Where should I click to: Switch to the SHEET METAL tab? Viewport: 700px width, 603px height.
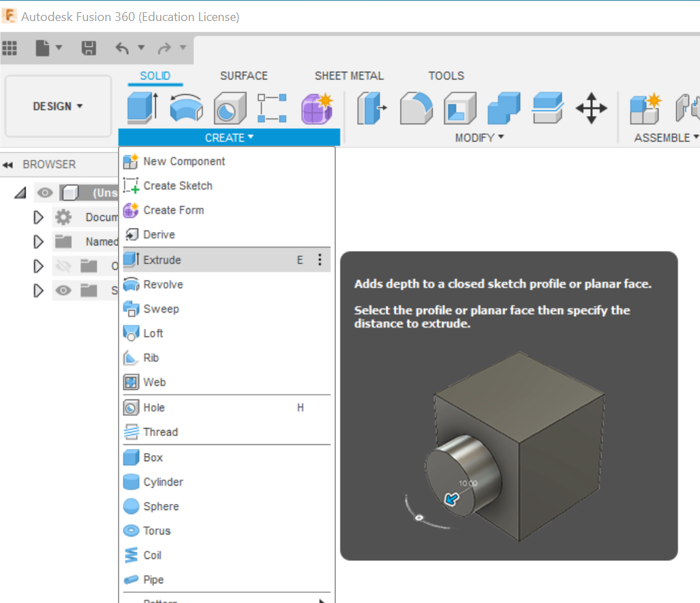pyautogui.click(x=349, y=75)
